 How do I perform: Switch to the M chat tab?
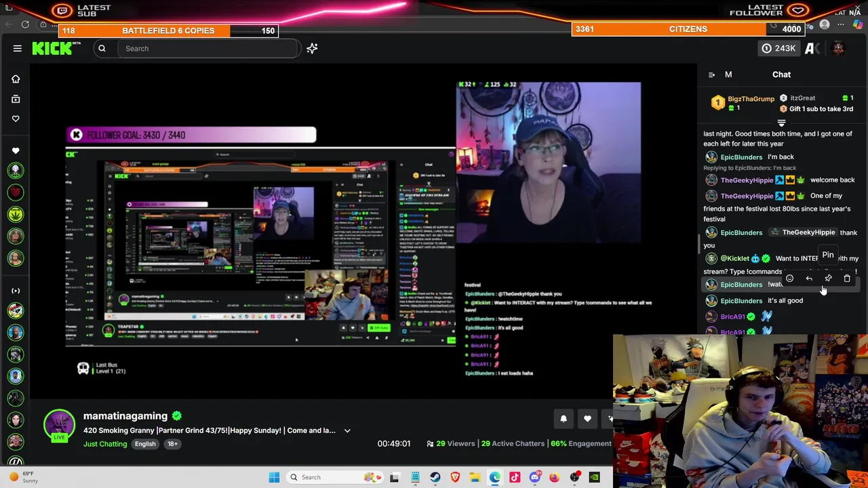(x=728, y=75)
